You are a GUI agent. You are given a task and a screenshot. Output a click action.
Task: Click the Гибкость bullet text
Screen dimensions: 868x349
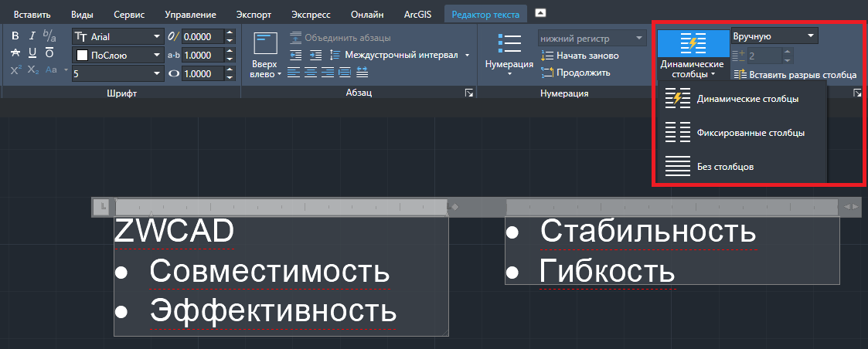[x=608, y=271]
